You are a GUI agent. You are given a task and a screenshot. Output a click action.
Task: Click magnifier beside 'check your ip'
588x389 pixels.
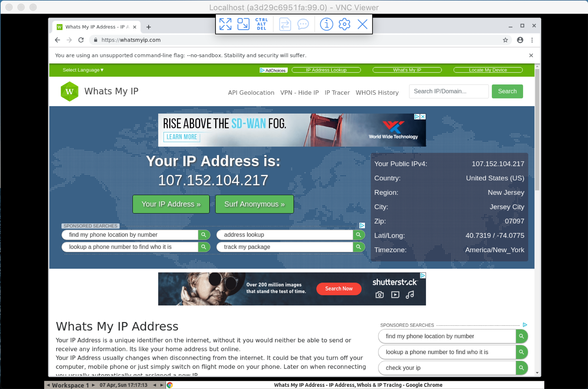[x=522, y=368]
